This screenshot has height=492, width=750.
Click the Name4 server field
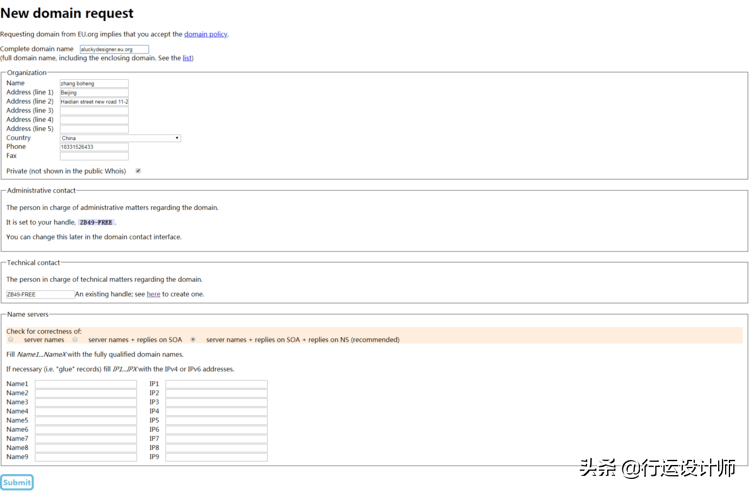tap(86, 411)
